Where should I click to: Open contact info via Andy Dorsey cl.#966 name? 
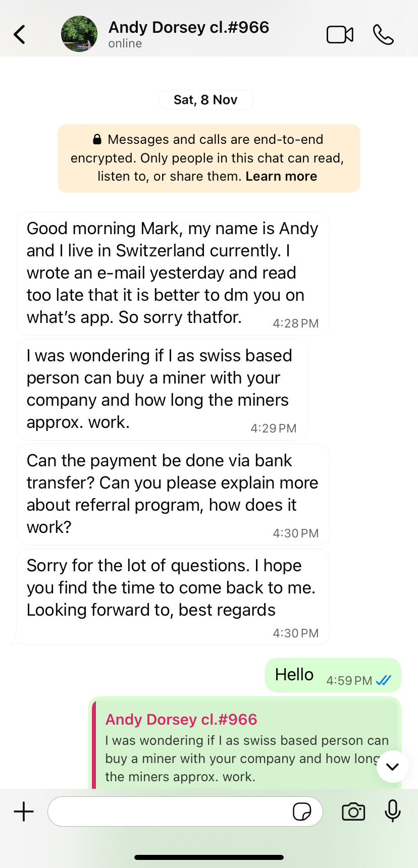(189, 27)
